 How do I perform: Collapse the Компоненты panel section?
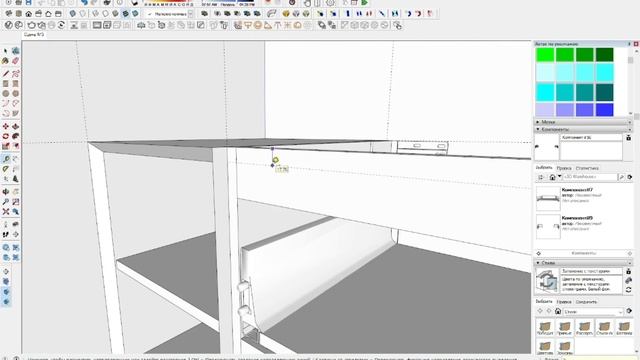(x=583, y=129)
